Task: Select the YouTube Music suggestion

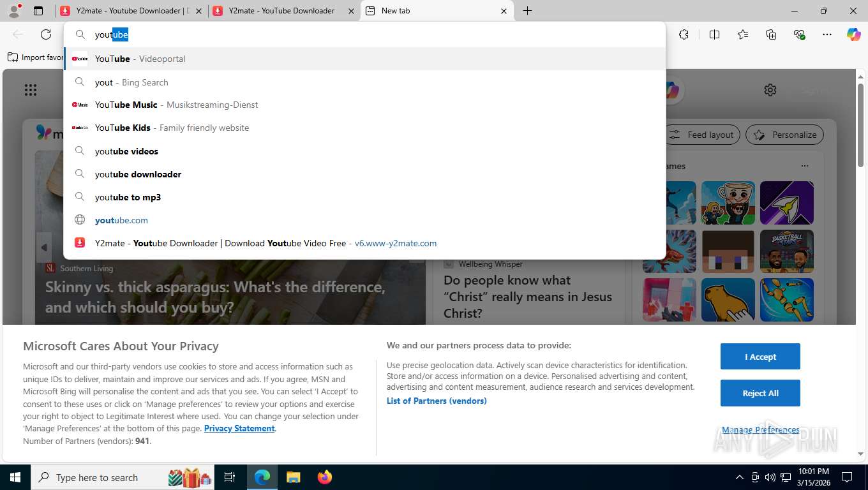Action: click(364, 105)
